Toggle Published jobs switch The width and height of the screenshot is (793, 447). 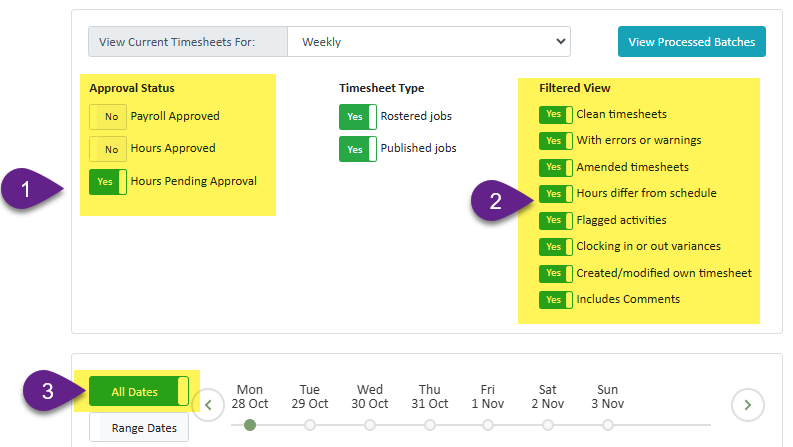pyautogui.click(x=358, y=149)
